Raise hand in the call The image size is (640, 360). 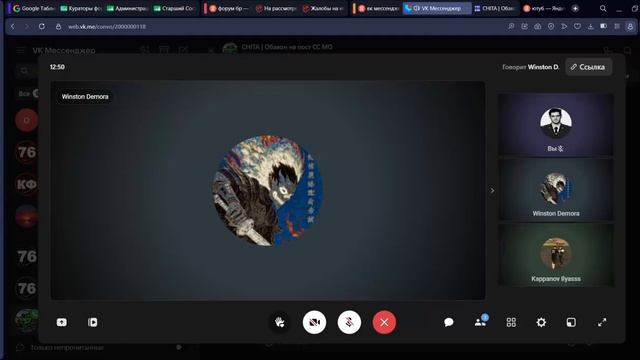click(x=280, y=322)
